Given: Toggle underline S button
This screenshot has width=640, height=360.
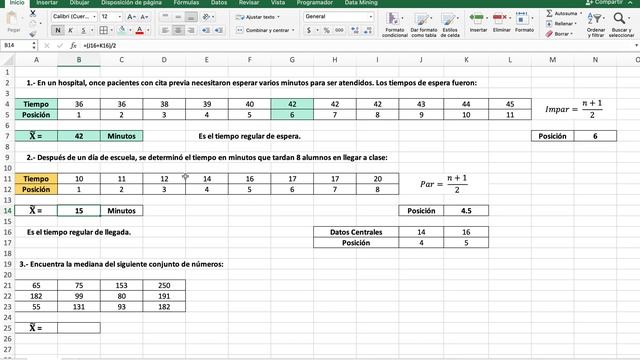Looking at the screenshot, I should pos(83,30).
